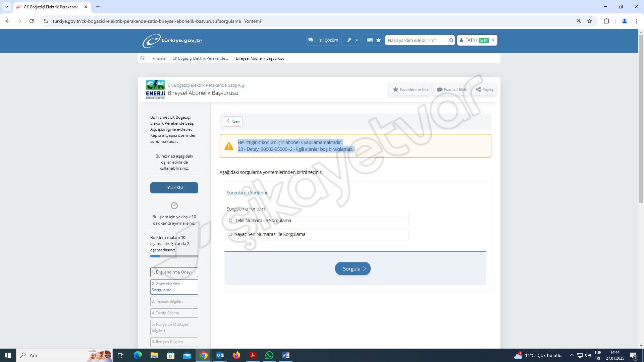Choose Sayaç Seri Numarası ile Sorgulama

tap(230, 234)
